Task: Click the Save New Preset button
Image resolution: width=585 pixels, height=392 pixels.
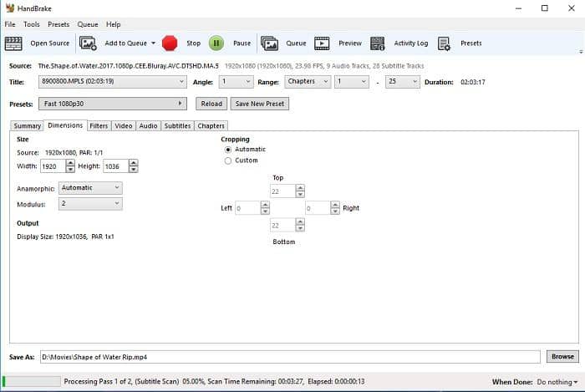Action: (260, 104)
